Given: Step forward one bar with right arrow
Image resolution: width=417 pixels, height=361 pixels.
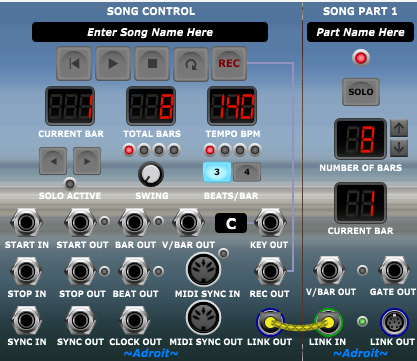Looking at the screenshot, I should point(87,161).
